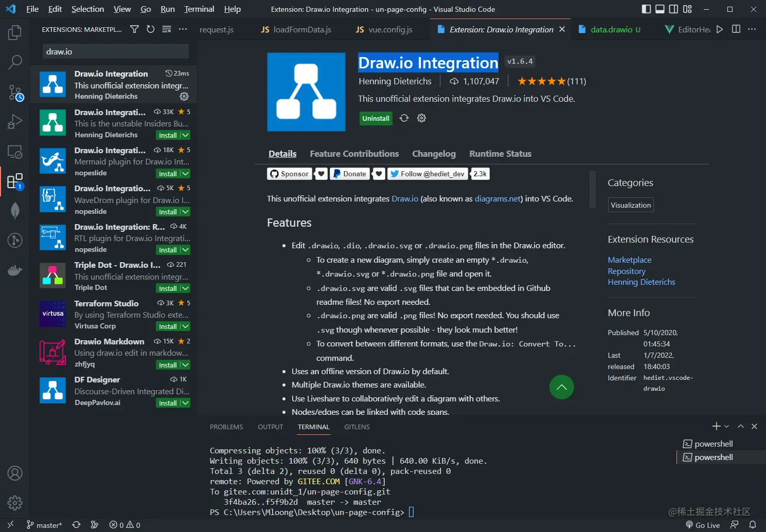The width and height of the screenshot is (766, 532).
Task: Open the remote window indicator in status bar
Action: [x=10, y=525]
